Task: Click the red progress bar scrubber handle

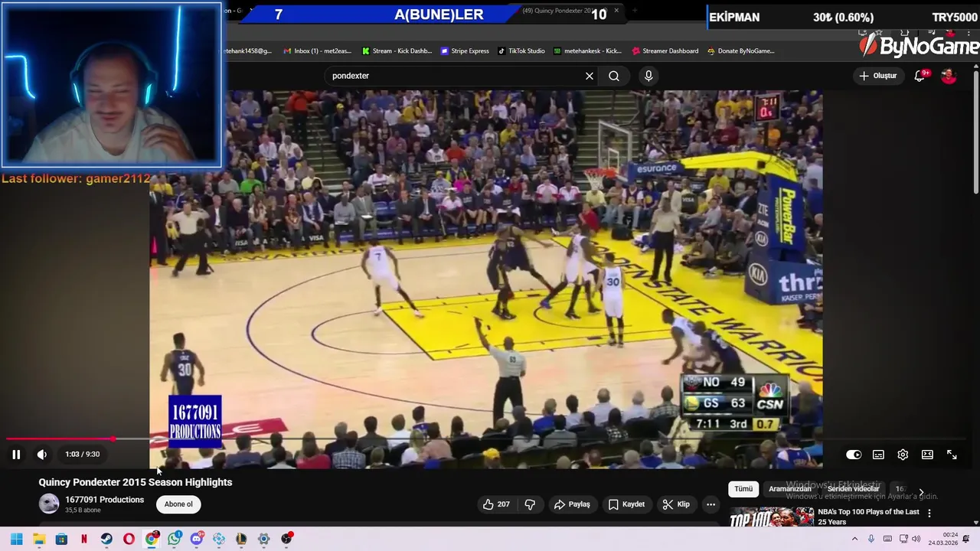Action: (113, 439)
